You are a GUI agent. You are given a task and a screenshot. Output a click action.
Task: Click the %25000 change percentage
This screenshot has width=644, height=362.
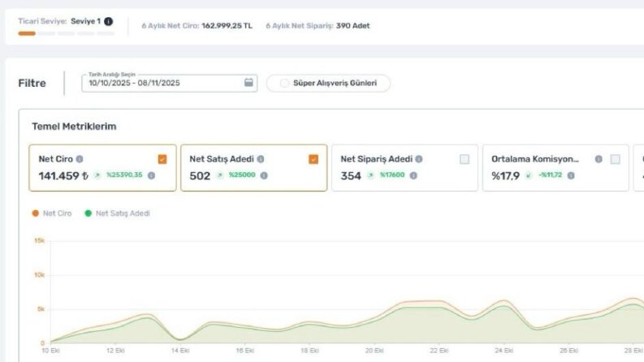pos(242,175)
